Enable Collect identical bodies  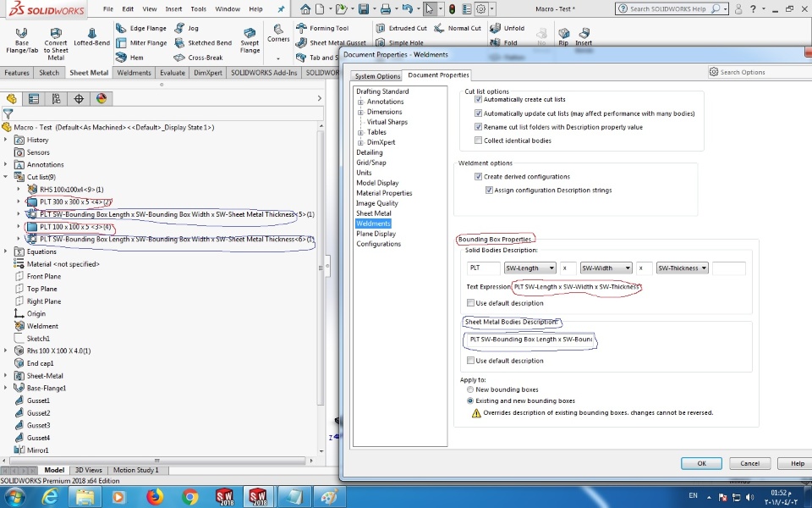478,140
